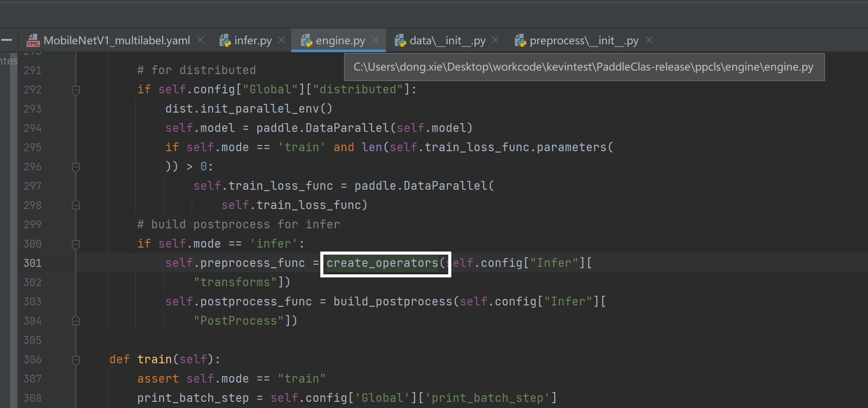Click the train method name on line 306
This screenshot has width=868, height=408.
(155, 359)
